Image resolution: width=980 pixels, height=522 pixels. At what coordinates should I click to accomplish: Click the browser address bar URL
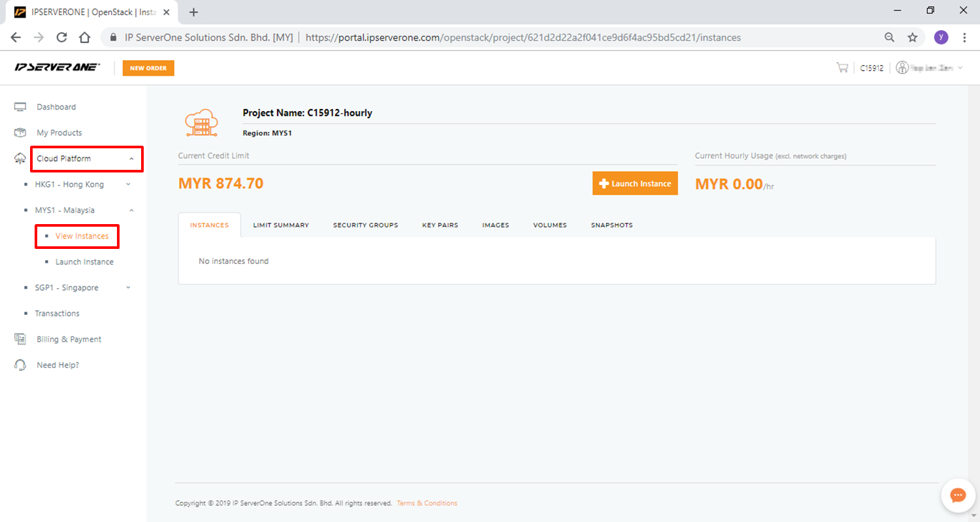pos(523,37)
